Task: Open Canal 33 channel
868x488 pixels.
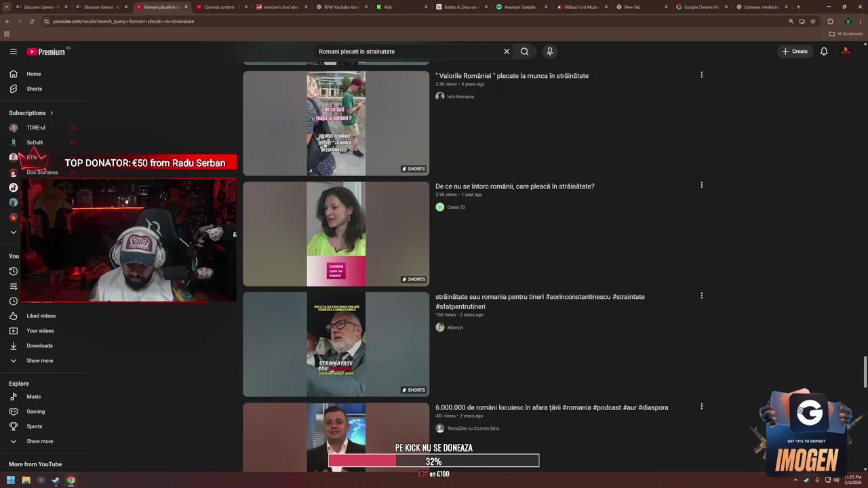Action: (x=456, y=207)
